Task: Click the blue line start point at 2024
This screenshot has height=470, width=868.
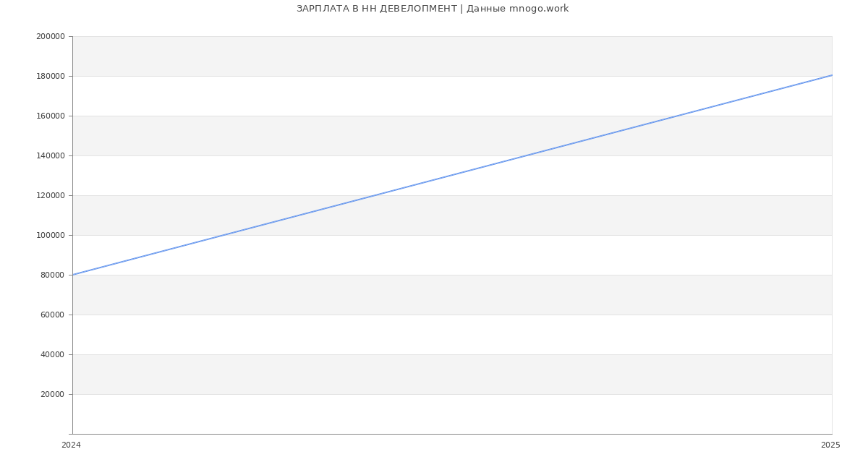Action: (x=73, y=275)
